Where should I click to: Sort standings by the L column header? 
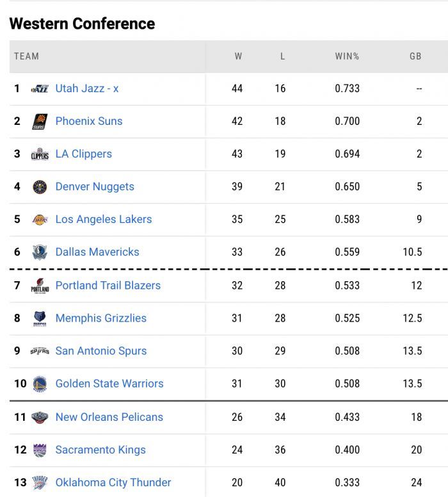(283, 56)
